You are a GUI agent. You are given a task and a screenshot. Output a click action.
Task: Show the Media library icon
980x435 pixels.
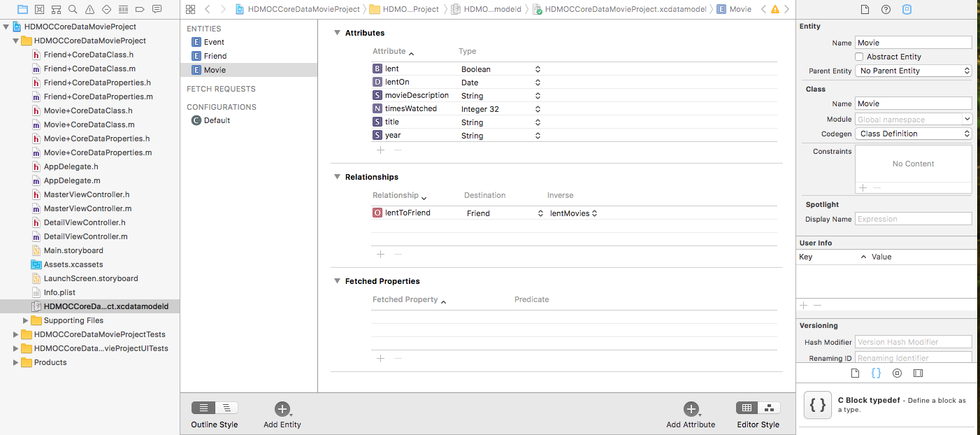[x=918, y=373]
